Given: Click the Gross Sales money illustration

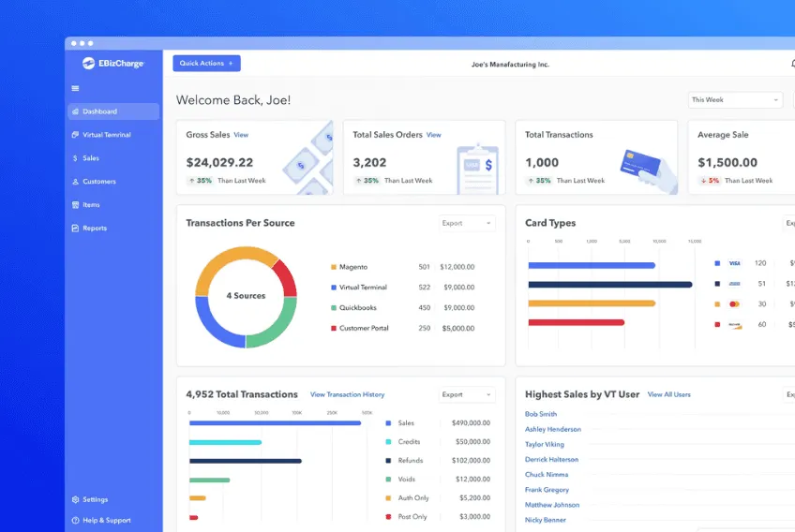Looking at the screenshot, I should (309, 159).
